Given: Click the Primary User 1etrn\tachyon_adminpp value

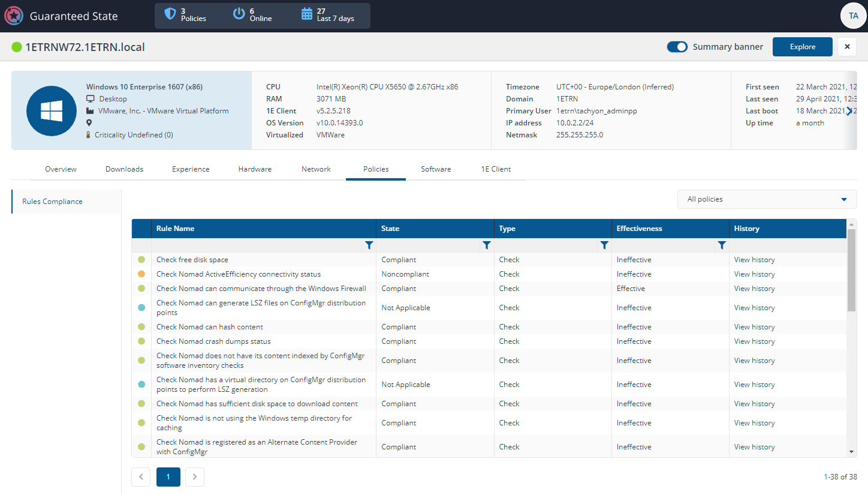Looking at the screenshot, I should [597, 111].
